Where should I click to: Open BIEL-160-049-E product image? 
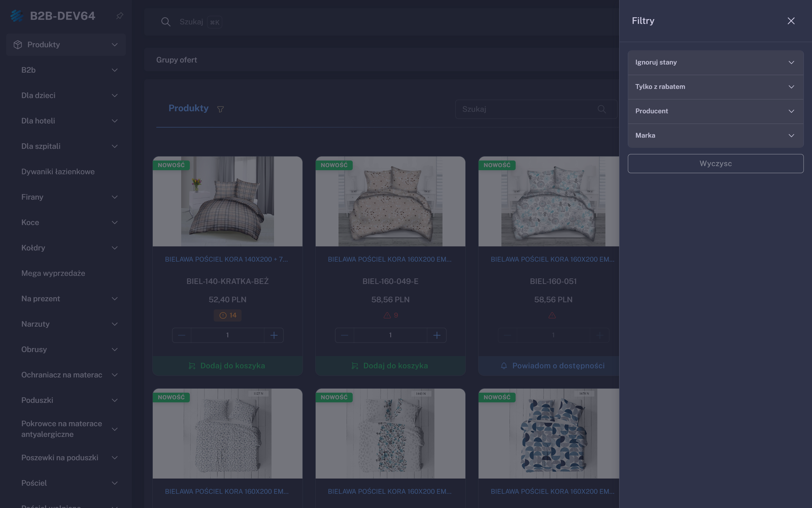(390, 201)
